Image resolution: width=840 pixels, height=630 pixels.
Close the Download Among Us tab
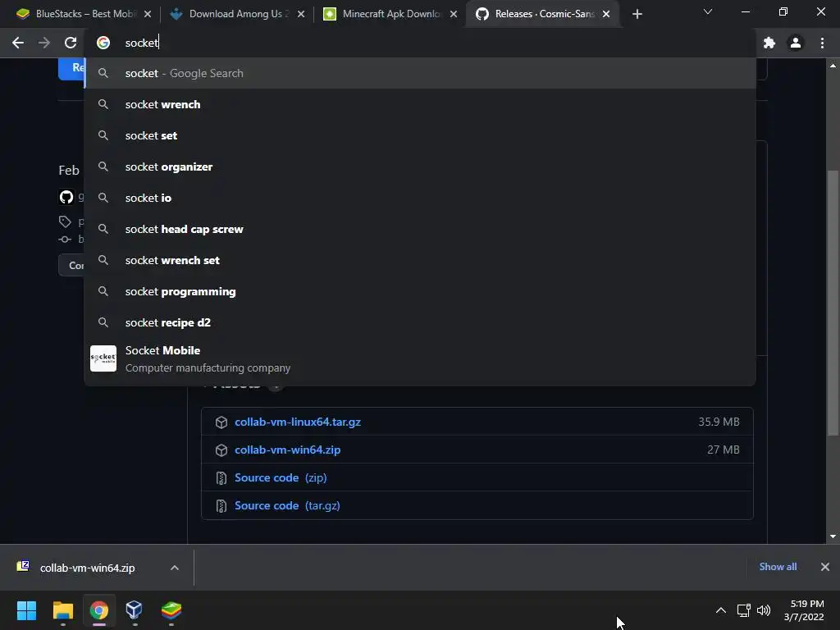click(301, 14)
